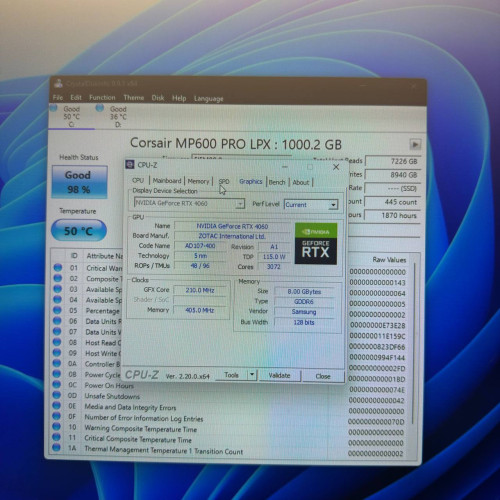Click the blue status icon for attribute 01
The width and height of the screenshot is (500, 500).
click(x=58, y=267)
